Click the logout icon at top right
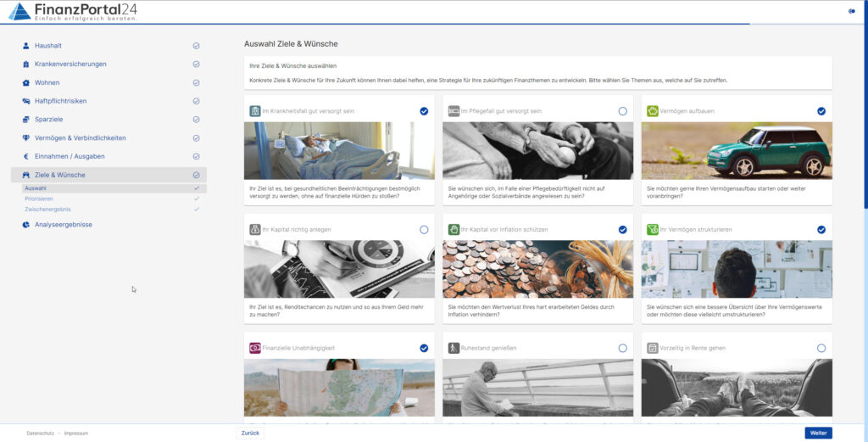 [x=851, y=11]
